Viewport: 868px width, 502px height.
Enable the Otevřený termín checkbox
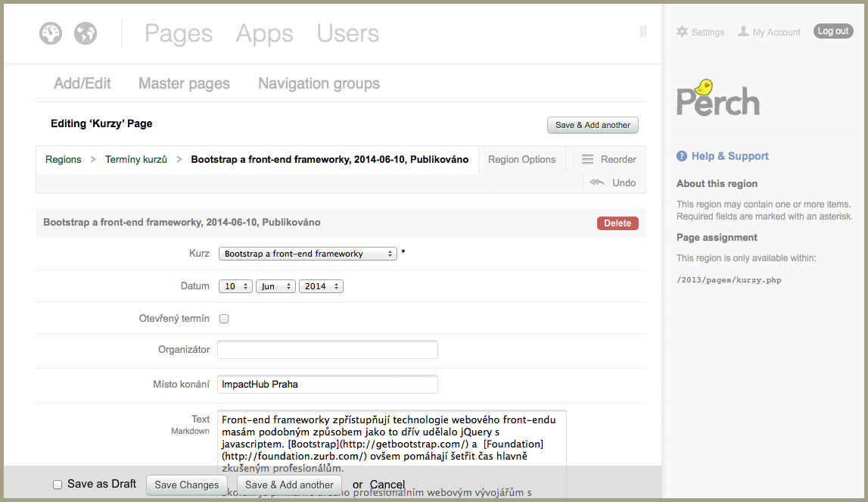tap(224, 319)
